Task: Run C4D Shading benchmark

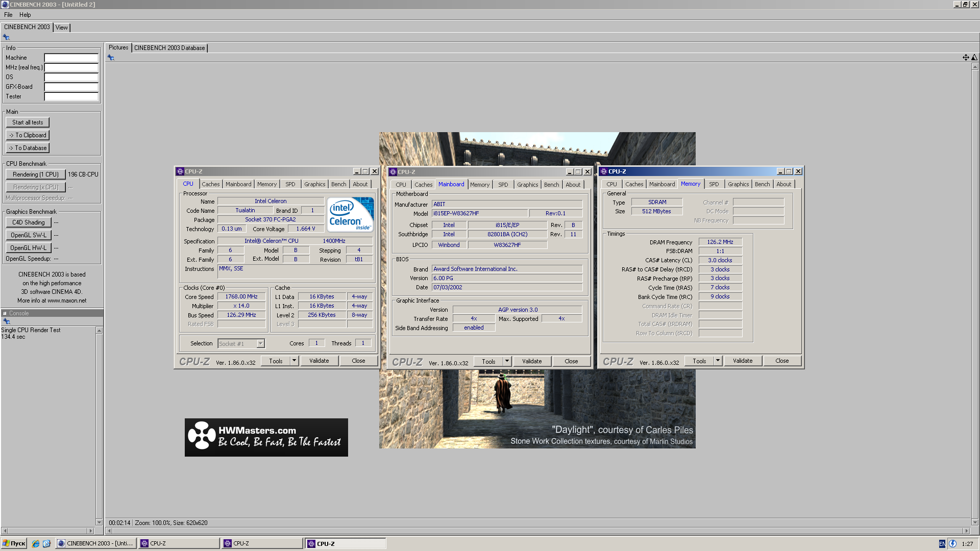Action: tap(29, 222)
